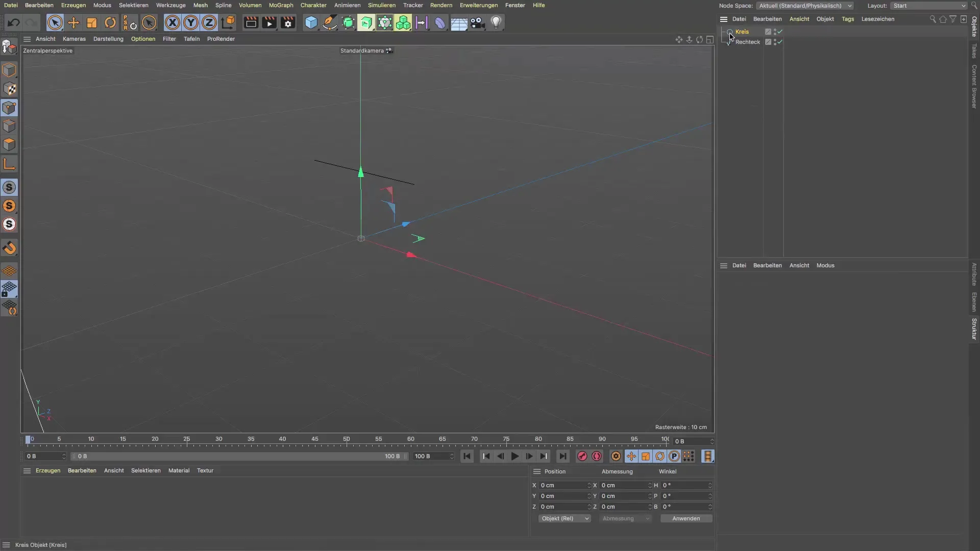Select the Rechteck object in the manager

tap(748, 42)
